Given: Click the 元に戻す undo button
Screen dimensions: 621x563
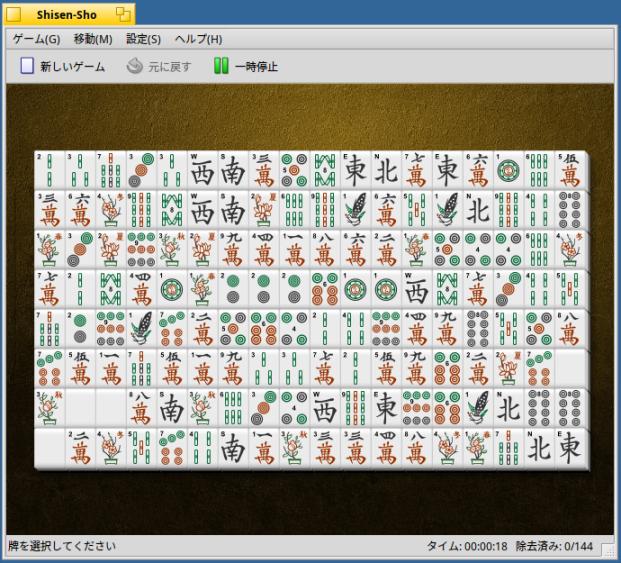Looking at the screenshot, I should click(159, 66).
